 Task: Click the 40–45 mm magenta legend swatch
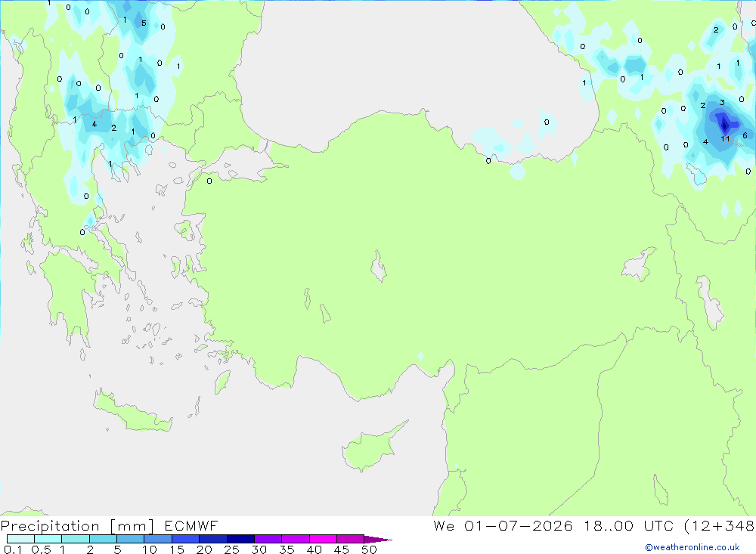323,539
